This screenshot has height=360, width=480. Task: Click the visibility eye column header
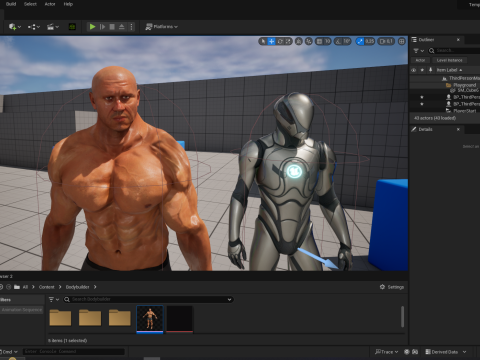[414, 70]
